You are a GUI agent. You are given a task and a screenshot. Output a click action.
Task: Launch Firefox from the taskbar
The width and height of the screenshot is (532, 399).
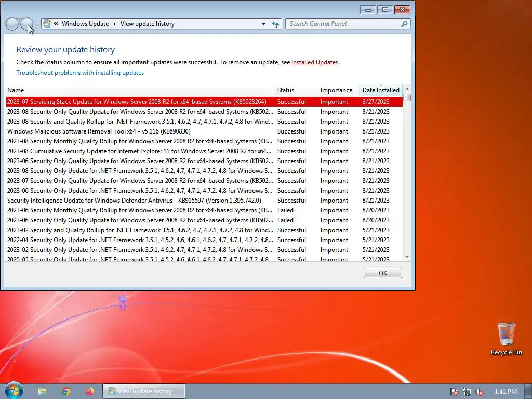pos(90,392)
